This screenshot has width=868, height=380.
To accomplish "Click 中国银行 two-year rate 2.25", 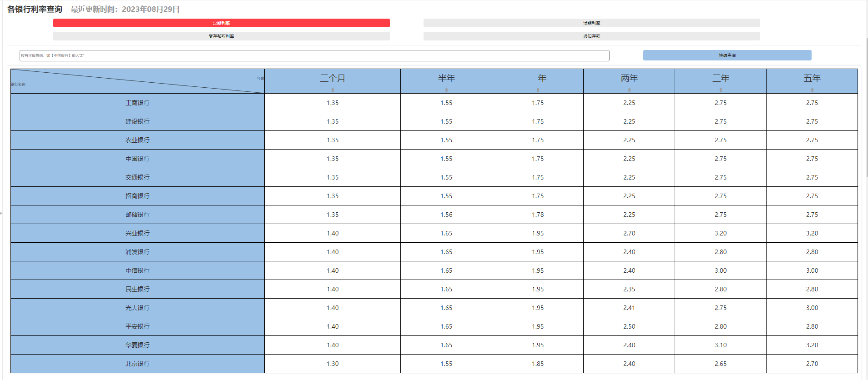I will click(x=629, y=159).
